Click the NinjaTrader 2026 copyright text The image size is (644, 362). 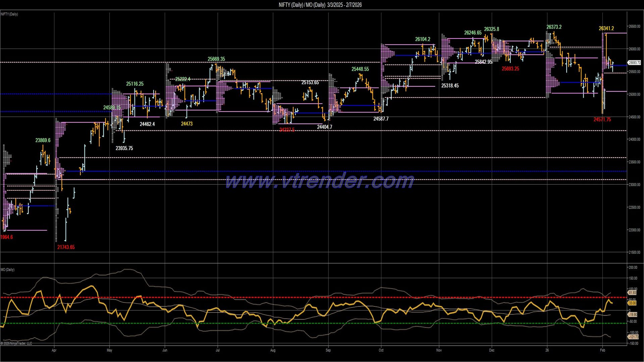pyautogui.click(x=16, y=344)
